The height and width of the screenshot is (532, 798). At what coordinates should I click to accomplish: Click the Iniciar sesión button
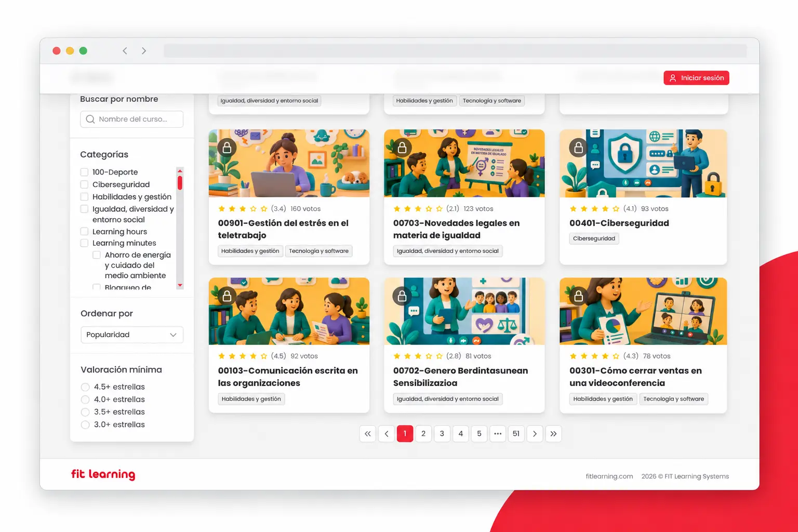pyautogui.click(x=696, y=78)
